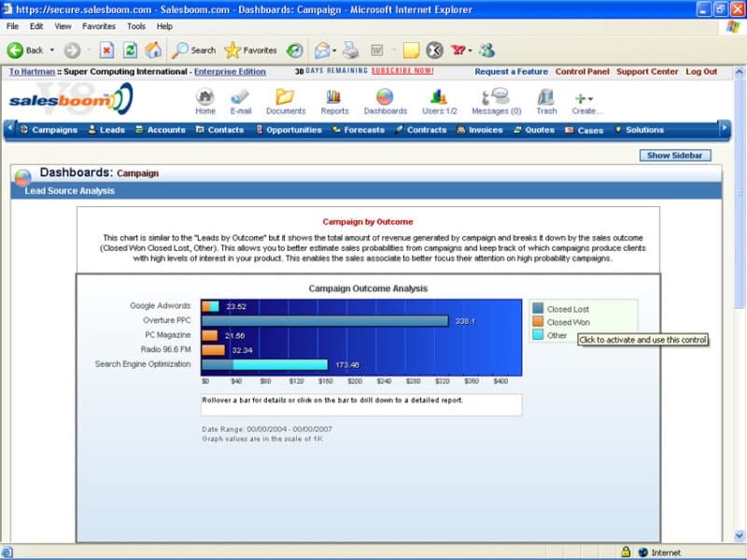747x560 pixels.
Task: Open the Reports chart icon
Action: click(334, 97)
